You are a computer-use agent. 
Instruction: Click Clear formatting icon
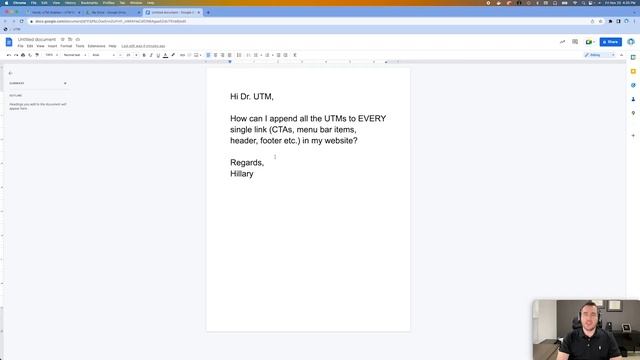click(295, 55)
